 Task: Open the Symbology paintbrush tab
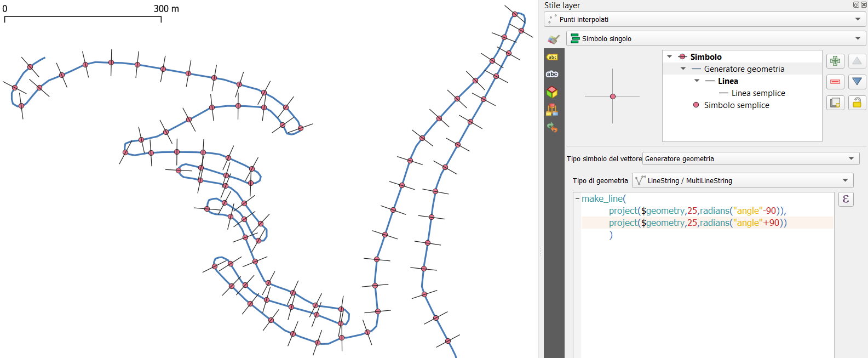554,39
